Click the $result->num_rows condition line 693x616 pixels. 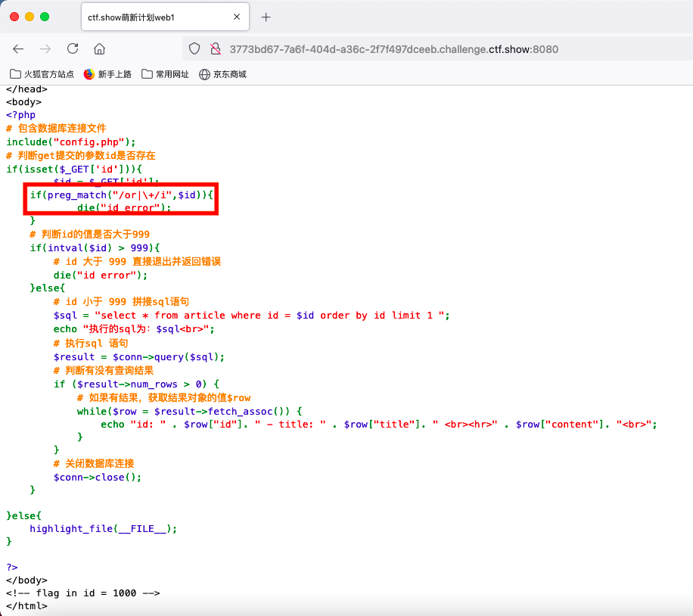[137, 384]
